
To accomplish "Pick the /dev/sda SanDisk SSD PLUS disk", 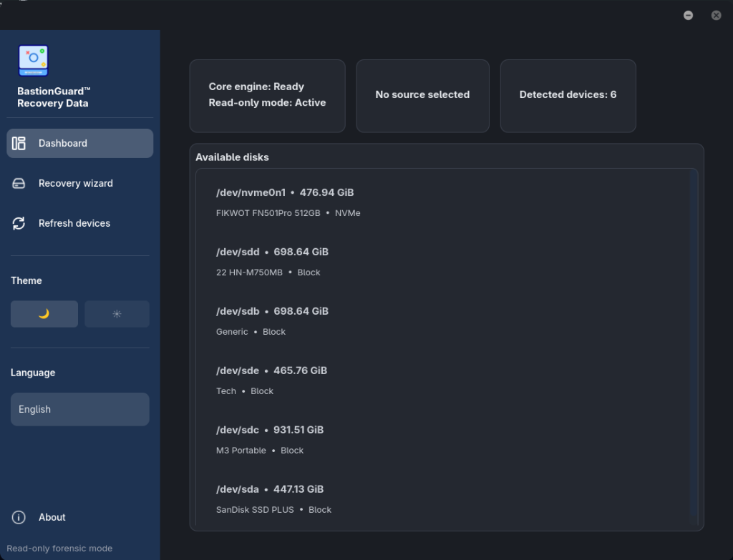I will (443, 498).
